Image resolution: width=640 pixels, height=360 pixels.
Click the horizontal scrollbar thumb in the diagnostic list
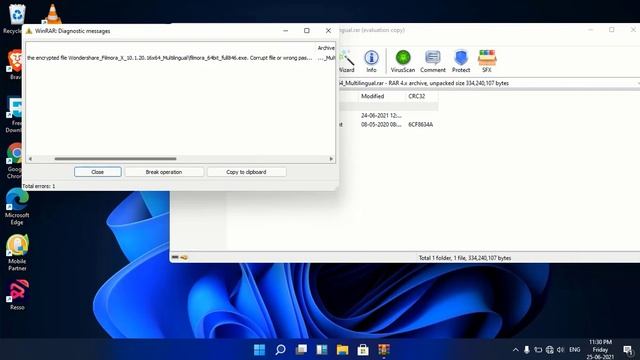coord(115,159)
